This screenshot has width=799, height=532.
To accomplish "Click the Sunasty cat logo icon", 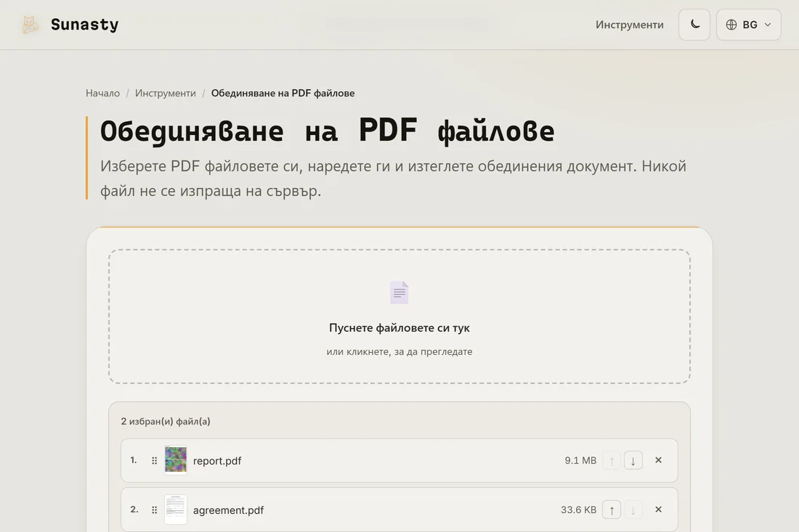I will (30, 25).
